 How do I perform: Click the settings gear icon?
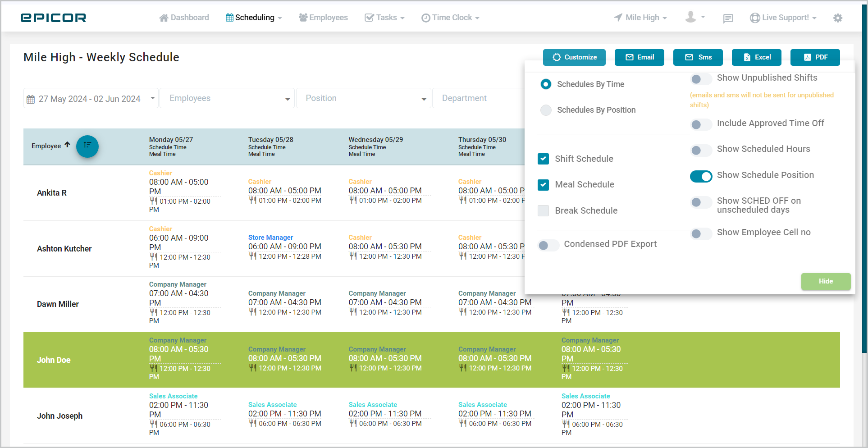(x=838, y=18)
